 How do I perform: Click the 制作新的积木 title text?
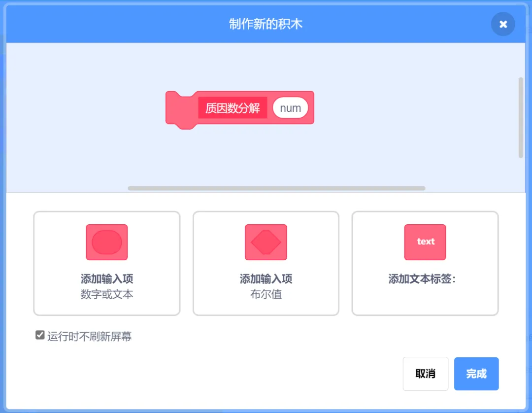(266, 24)
